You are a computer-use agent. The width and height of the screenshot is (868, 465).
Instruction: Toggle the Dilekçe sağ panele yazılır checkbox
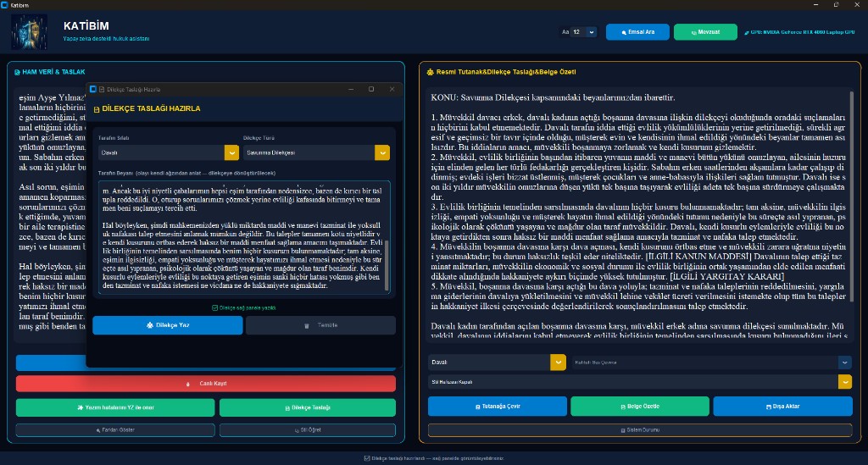pos(214,308)
